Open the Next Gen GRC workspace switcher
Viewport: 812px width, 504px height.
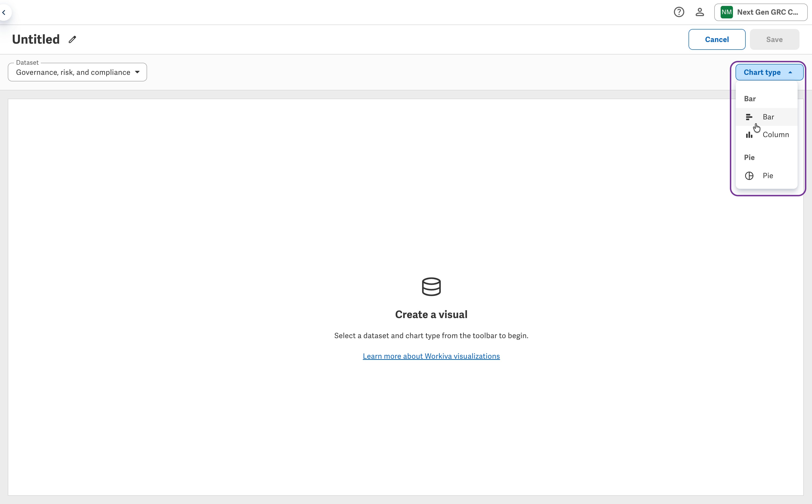[761, 12]
